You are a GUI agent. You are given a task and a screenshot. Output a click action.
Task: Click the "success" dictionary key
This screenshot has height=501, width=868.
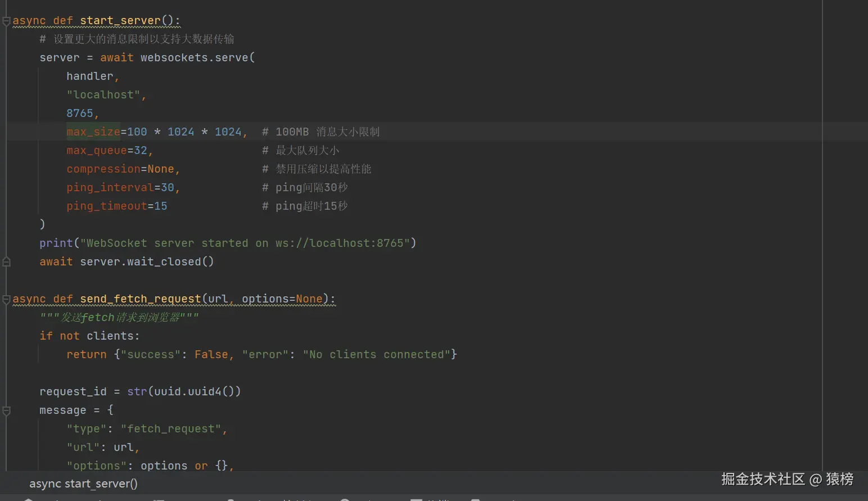151,354
